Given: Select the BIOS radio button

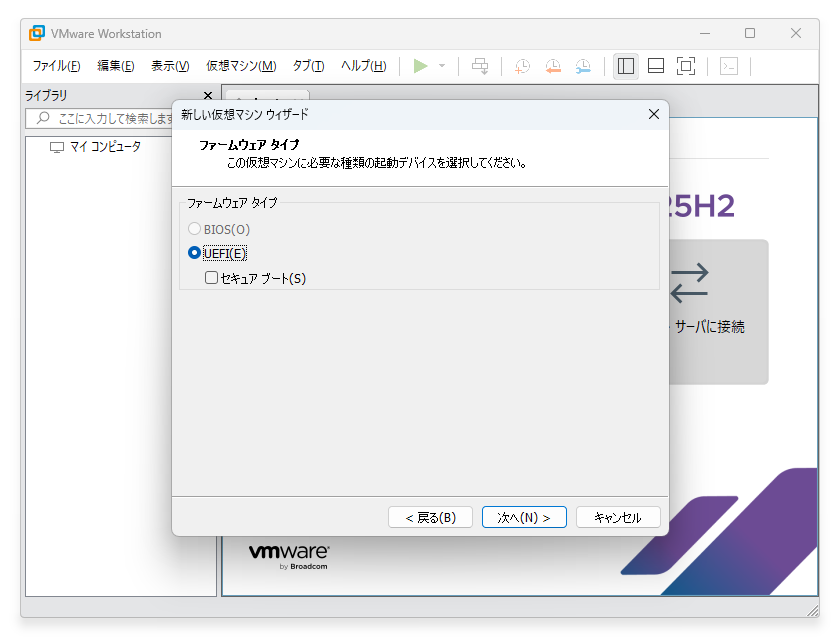Looking at the screenshot, I should (194, 229).
